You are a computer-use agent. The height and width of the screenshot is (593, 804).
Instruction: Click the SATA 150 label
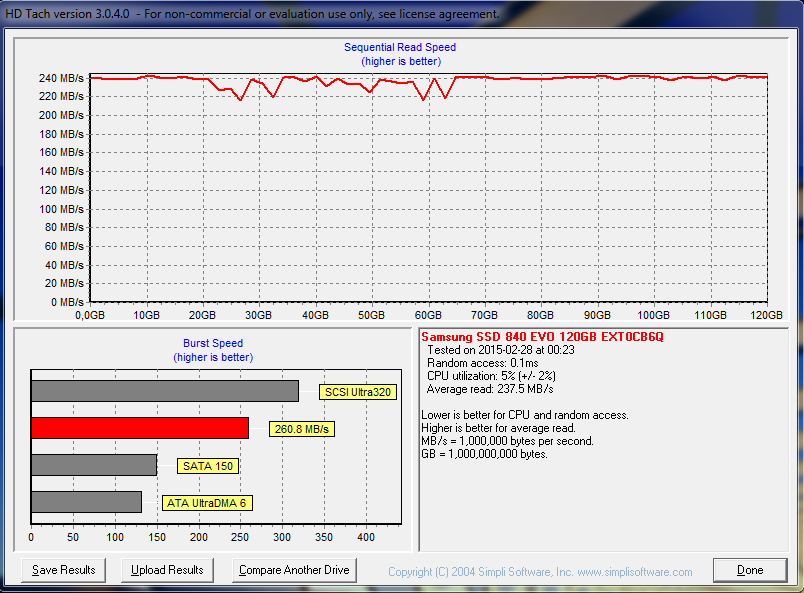[x=208, y=466]
